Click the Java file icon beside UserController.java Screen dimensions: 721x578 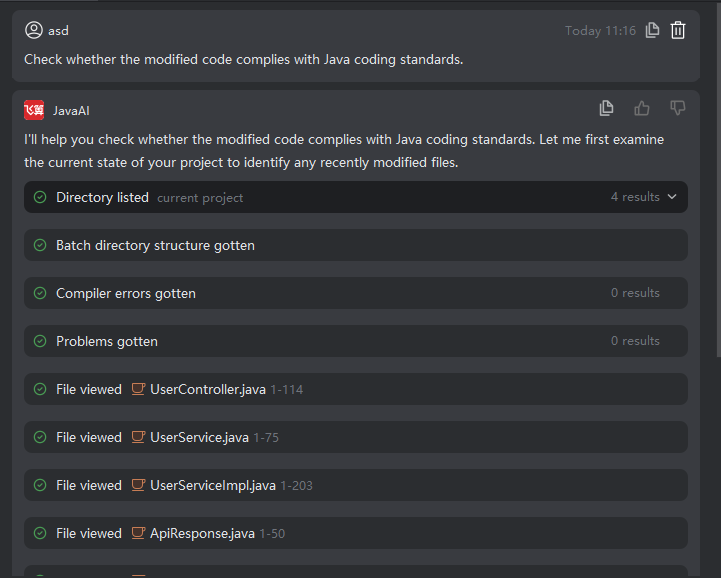[x=139, y=389]
